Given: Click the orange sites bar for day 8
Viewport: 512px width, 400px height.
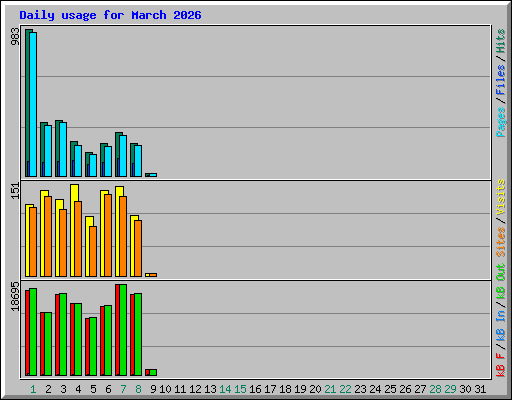Looking at the screenshot, I should tap(138, 248).
